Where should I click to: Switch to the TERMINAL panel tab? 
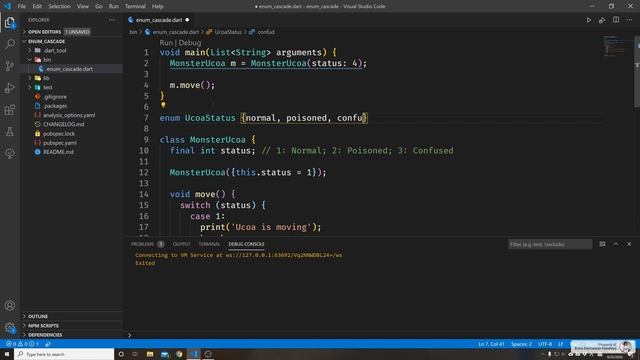click(209, 244)
